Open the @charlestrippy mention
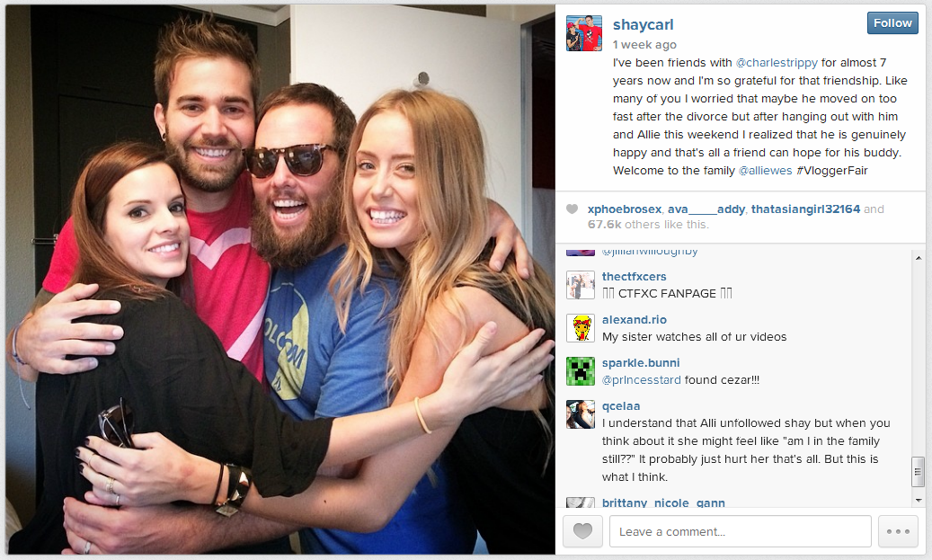Image resolution: width=932 pixels, height=560 pixels. tap(777, 63)
